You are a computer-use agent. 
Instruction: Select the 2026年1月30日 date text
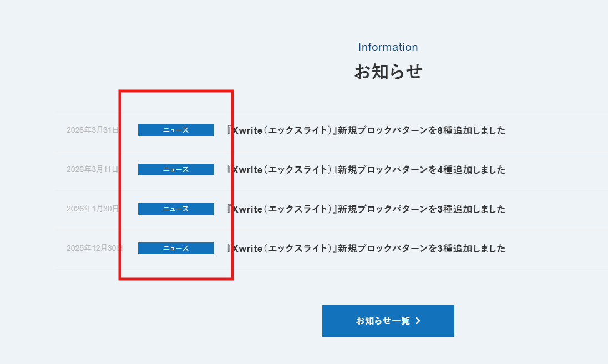coord(92,209)
